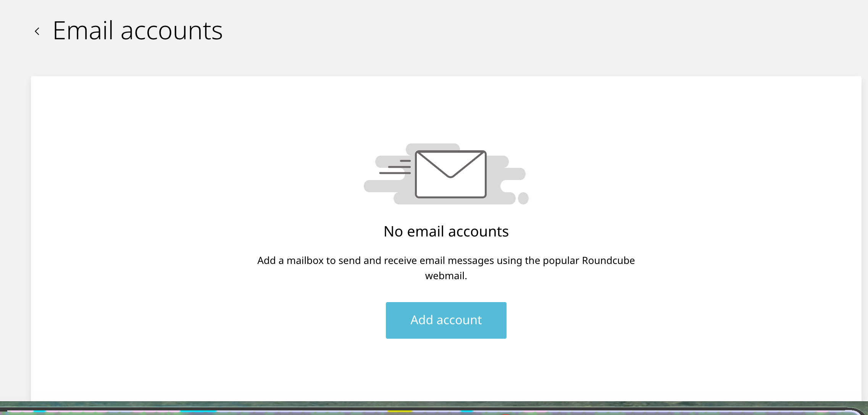
Task: Click the small gray dot near envelope
Action: 523,198
